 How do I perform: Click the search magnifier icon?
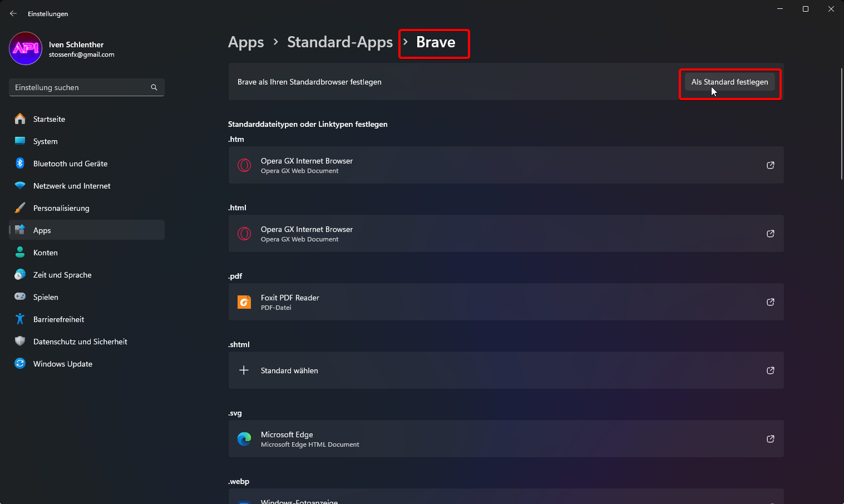[x=154, y=87]
